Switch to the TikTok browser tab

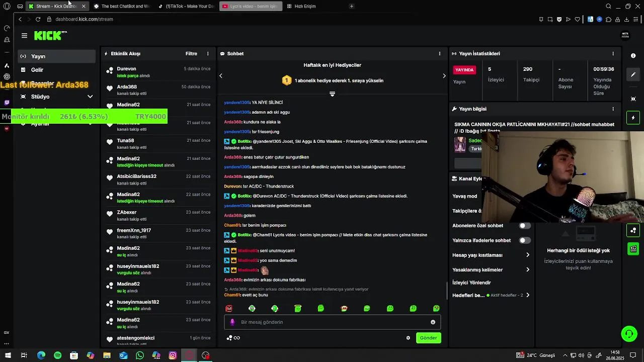[186, 6]
